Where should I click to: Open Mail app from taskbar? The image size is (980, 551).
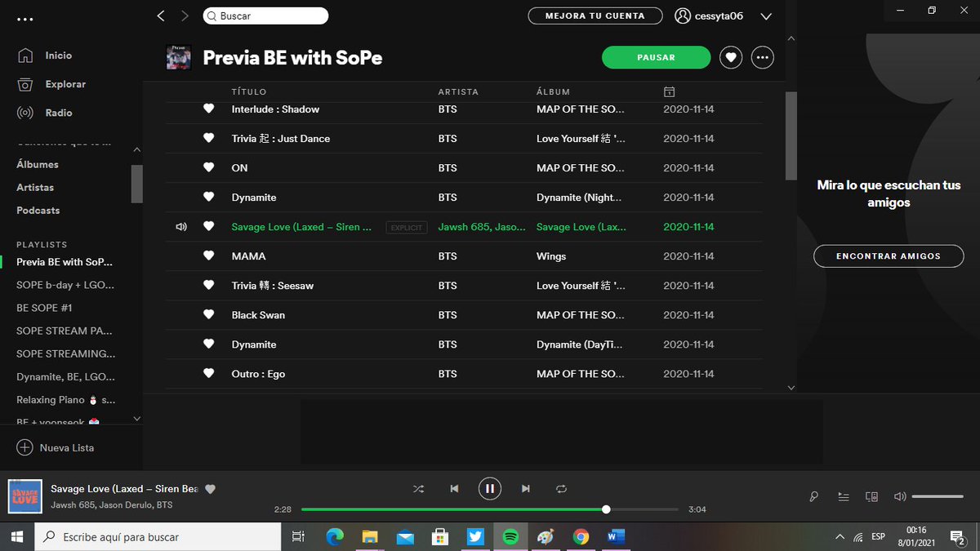tap(405, 536)
